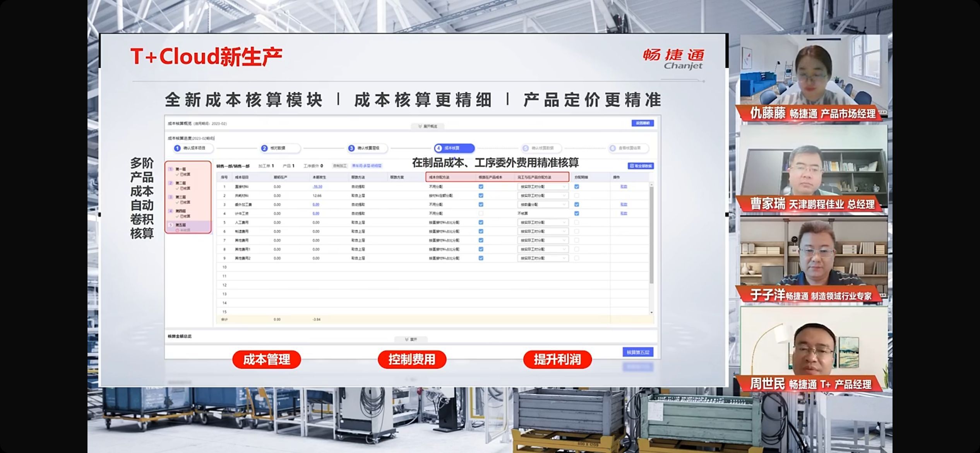Image resolution: width=980 pixels, height=453 pixels.
Task: Open the -16.50 amount link in row 1
Action: pos(317,187)
